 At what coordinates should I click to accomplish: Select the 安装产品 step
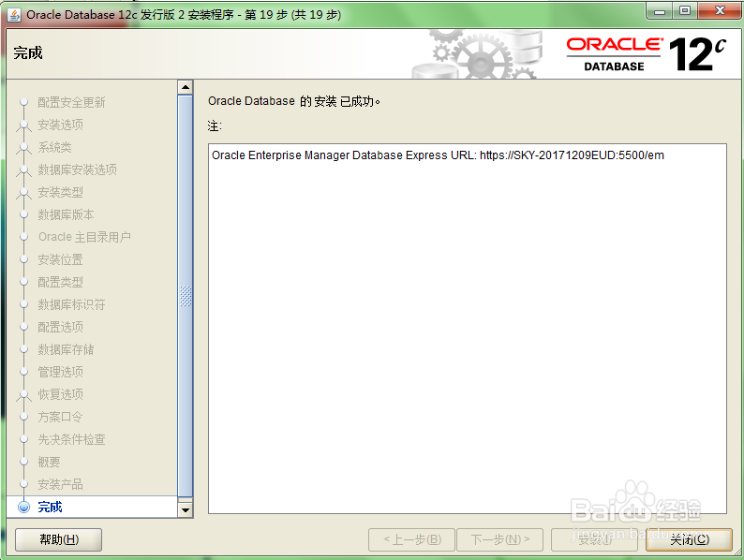click(x=60, y=484)
